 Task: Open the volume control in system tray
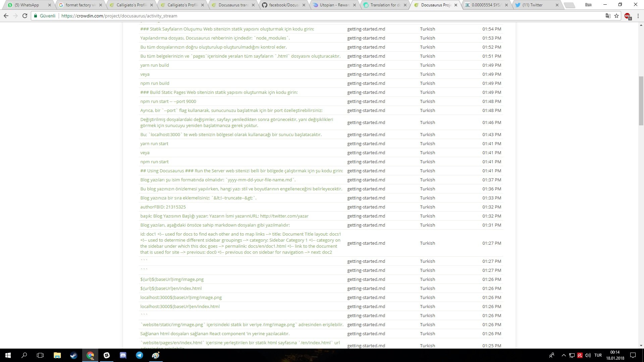(588, 355)
